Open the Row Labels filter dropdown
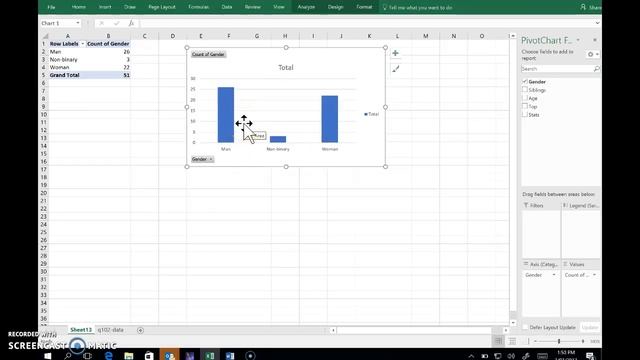 [x=82, y=44]
